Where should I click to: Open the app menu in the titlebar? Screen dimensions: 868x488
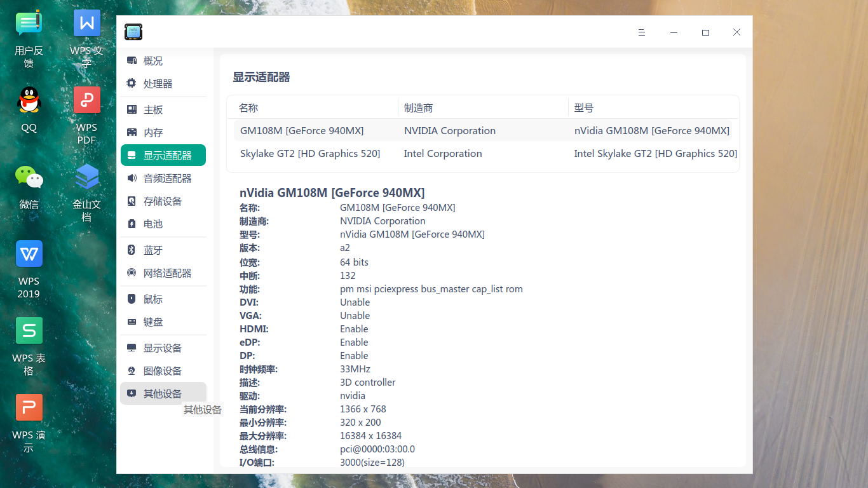[642, 32]
